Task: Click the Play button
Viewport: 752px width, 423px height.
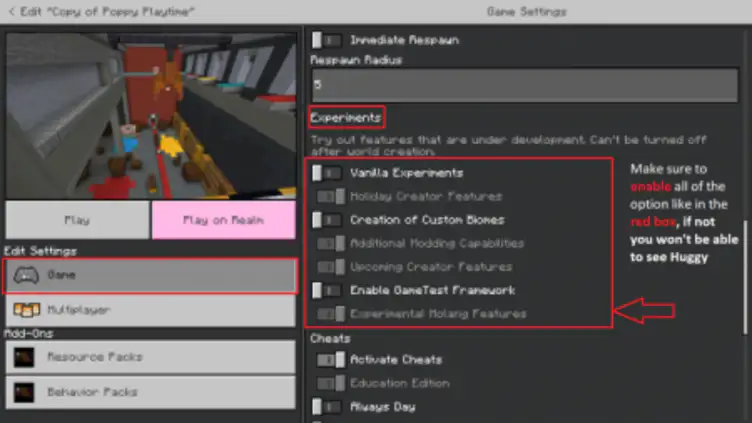Action: point(77,220)
